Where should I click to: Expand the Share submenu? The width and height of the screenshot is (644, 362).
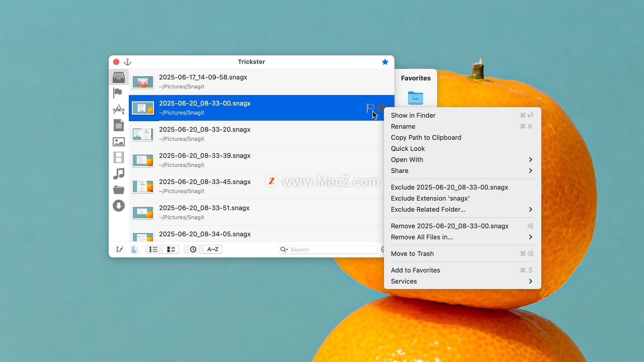coord(463,171)
